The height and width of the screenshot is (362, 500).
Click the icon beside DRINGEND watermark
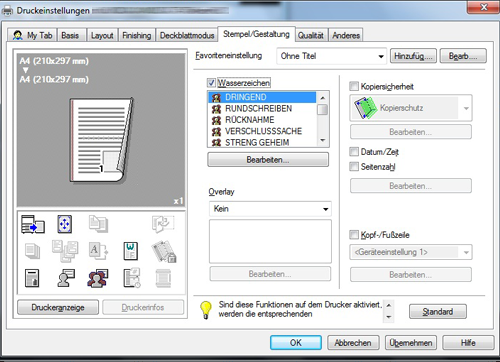tap(216, 97)
